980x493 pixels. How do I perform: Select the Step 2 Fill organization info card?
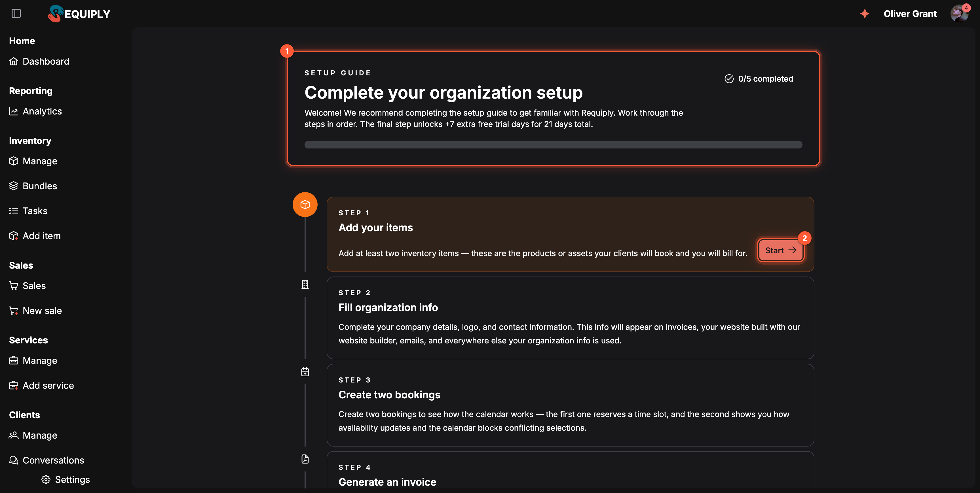click(x=570, y=318)
